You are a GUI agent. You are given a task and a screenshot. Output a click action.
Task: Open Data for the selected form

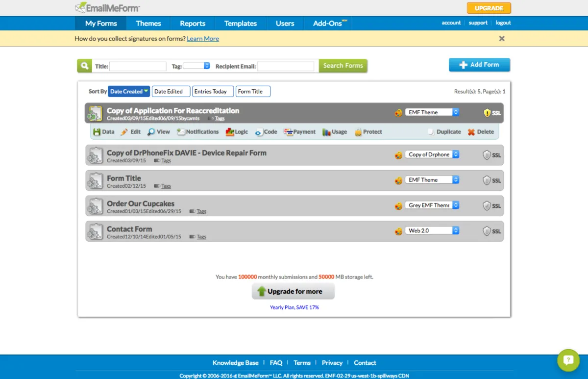103,132
